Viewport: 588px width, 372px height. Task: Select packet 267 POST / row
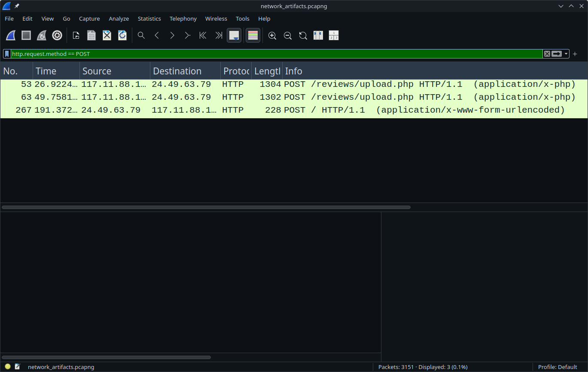pyautogui.click(x=294, y=110)
